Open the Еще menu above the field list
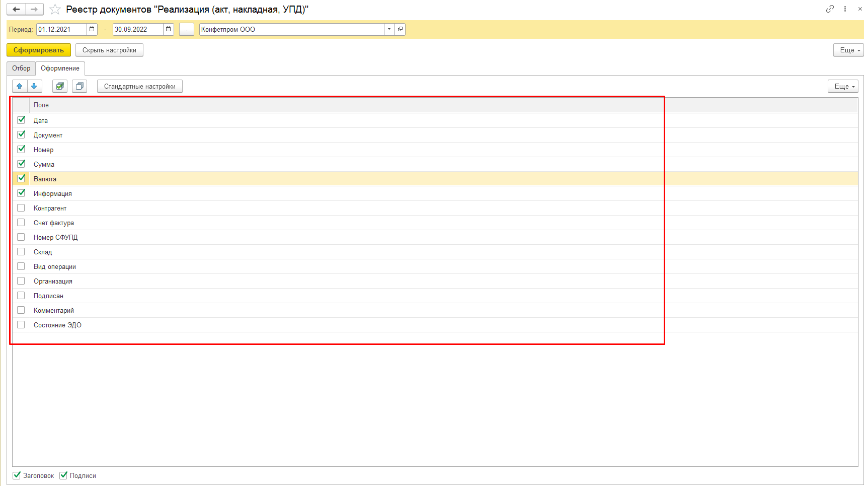The width and height of the screenshot is (868, 486). pos(843,86)
